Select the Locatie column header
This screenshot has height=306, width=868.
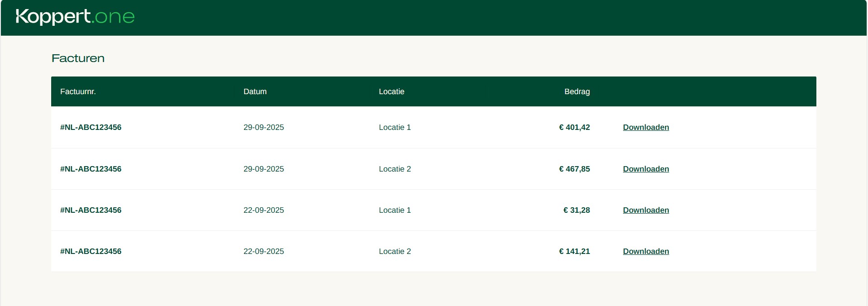click(392, 91)
